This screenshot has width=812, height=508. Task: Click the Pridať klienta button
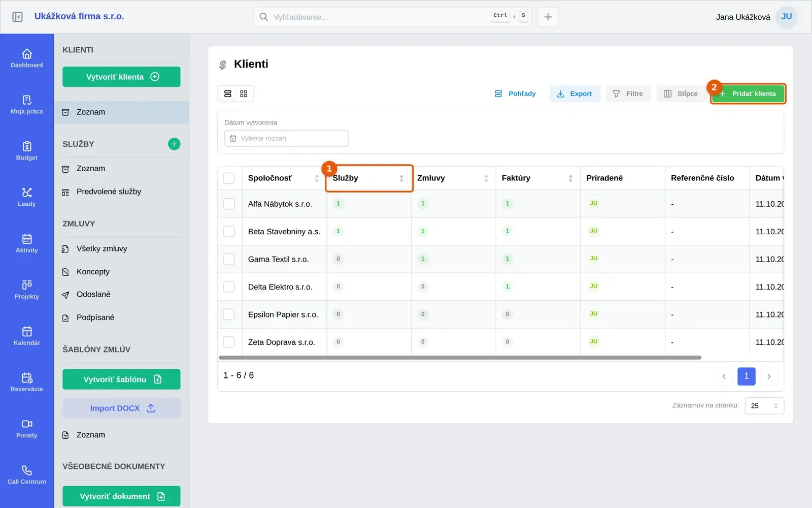[x=748, y=94]
